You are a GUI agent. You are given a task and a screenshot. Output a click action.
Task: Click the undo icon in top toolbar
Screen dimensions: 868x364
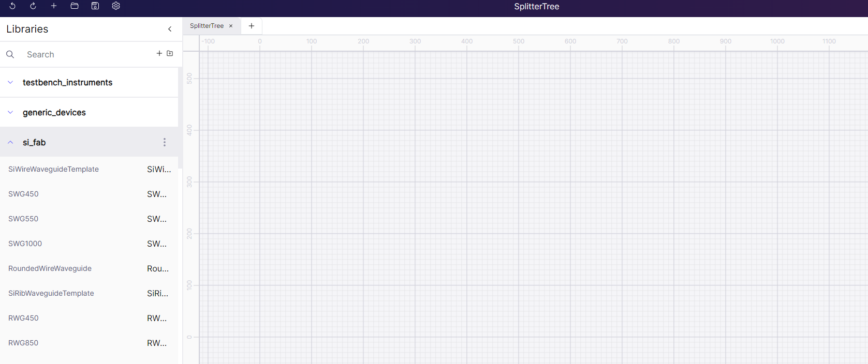click(x=12, y=6)
